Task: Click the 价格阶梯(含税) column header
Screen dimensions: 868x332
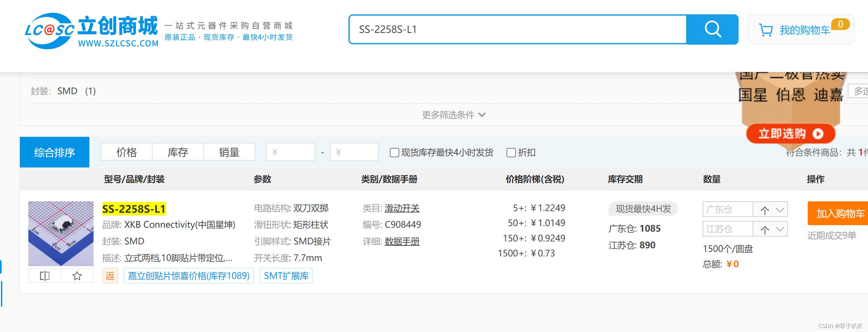Action: [x=535, y=179]
